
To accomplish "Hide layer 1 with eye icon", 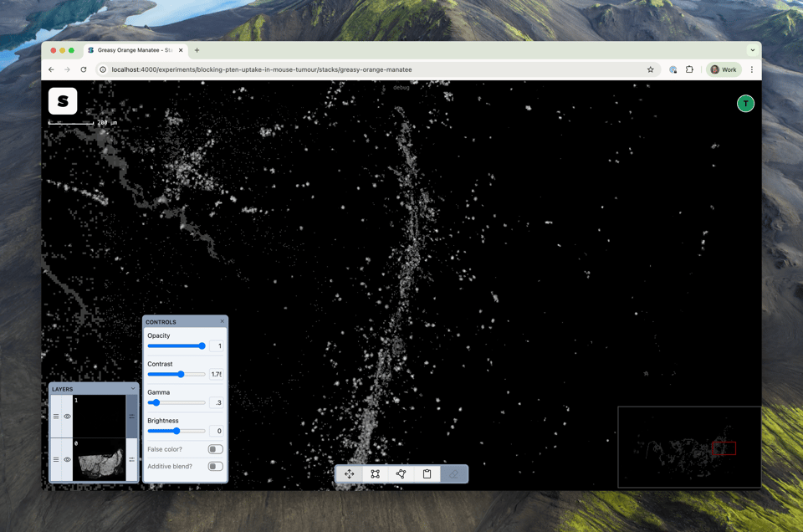I will coord(68,417).
